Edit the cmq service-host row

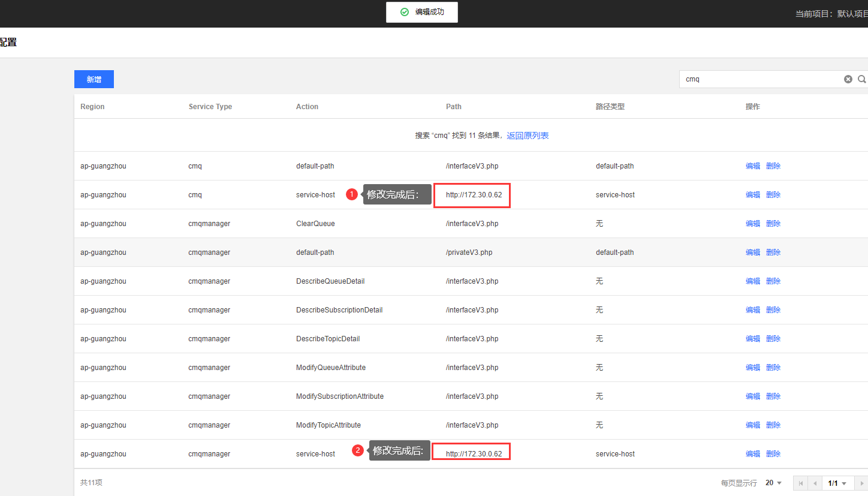(x=753, y=195)
